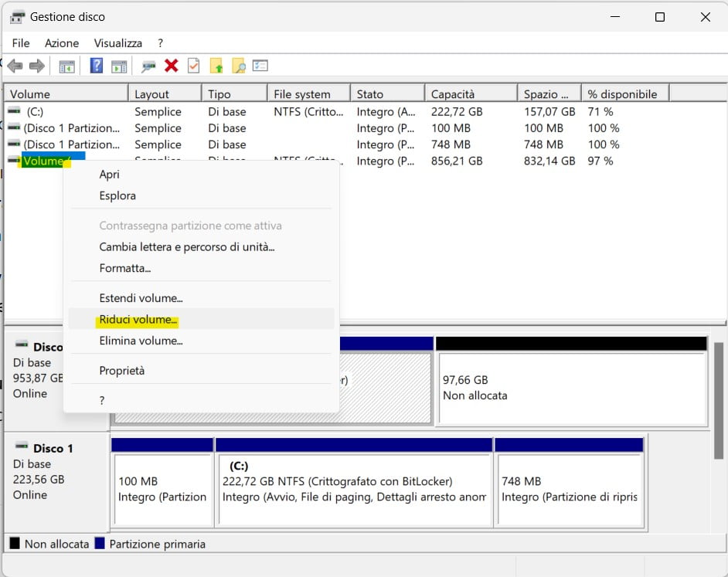Click 'Elimina volume...' context menu entry
The height and width of the screenshot is (577, 728).
141,341
